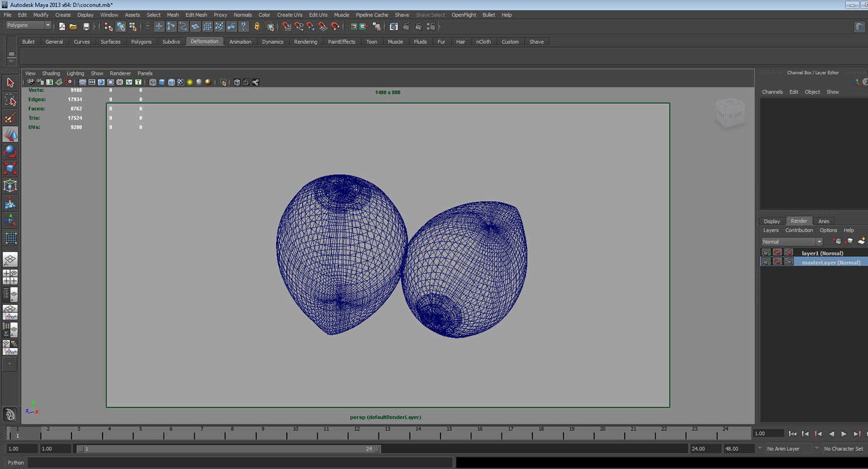Toggle masterLayer renderable checkbox icon
This screenshot has height=469, width=868.
tap(767, 261)
